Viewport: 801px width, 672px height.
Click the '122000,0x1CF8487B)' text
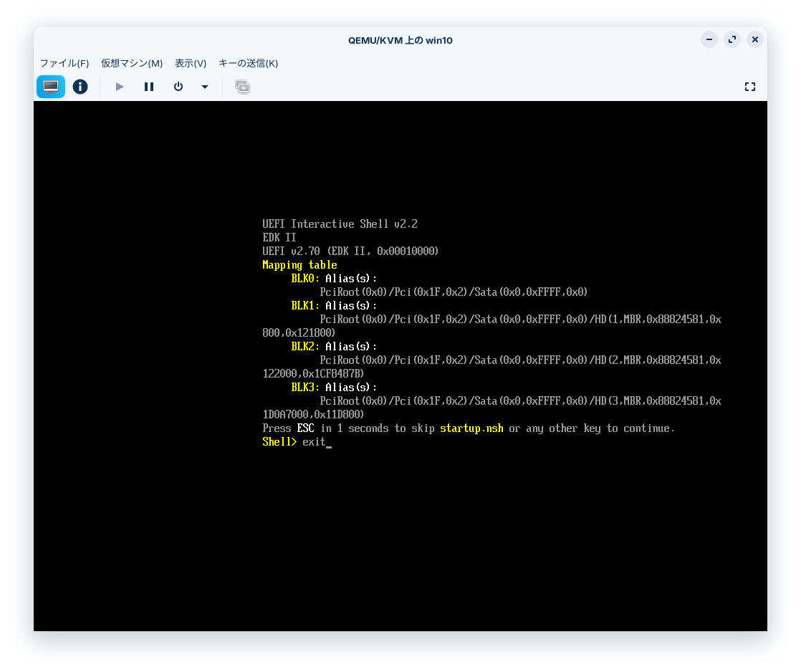tap(313, 374)
